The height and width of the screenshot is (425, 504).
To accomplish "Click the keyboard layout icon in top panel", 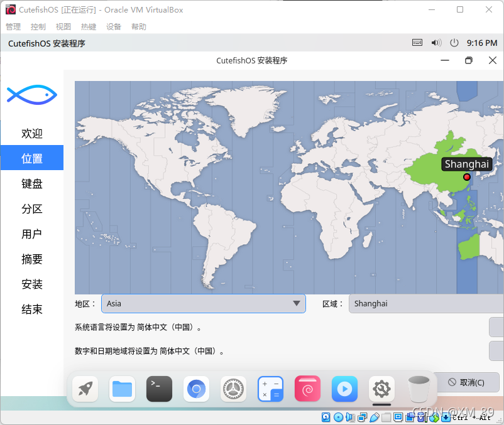I will (417, 42).
